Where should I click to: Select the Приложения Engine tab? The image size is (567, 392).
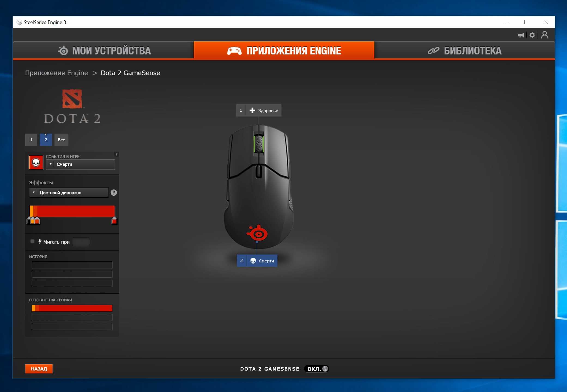[x=284, y=51]
